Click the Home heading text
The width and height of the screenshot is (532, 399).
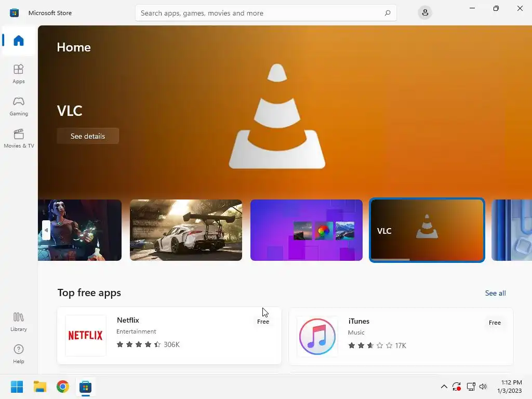point(74,47)
